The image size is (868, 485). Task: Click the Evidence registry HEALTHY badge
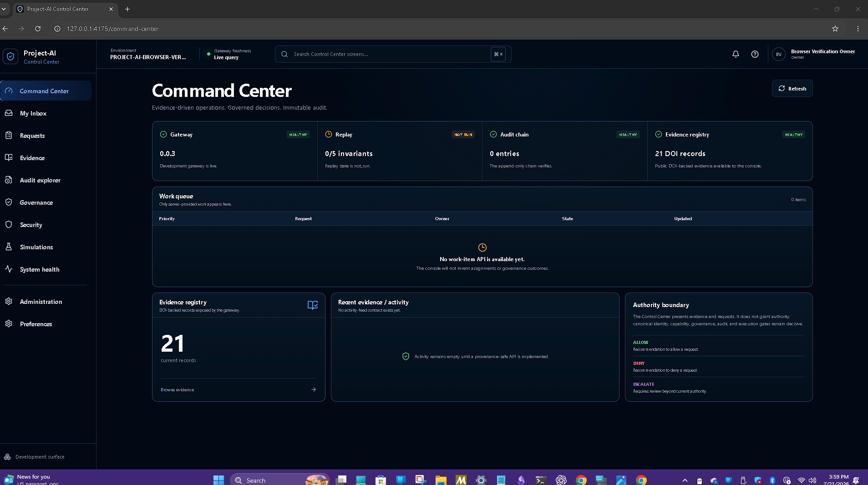[793, 135]
